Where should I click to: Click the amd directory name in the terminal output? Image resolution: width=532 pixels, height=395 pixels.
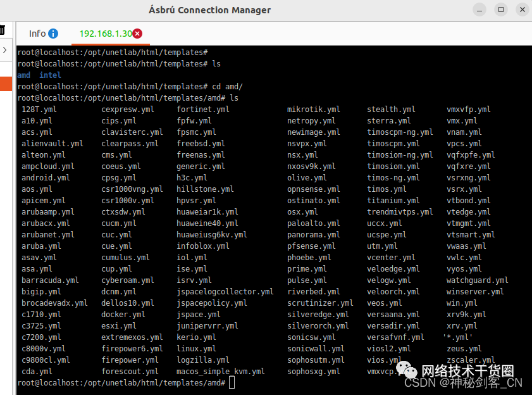pos(24,75)
